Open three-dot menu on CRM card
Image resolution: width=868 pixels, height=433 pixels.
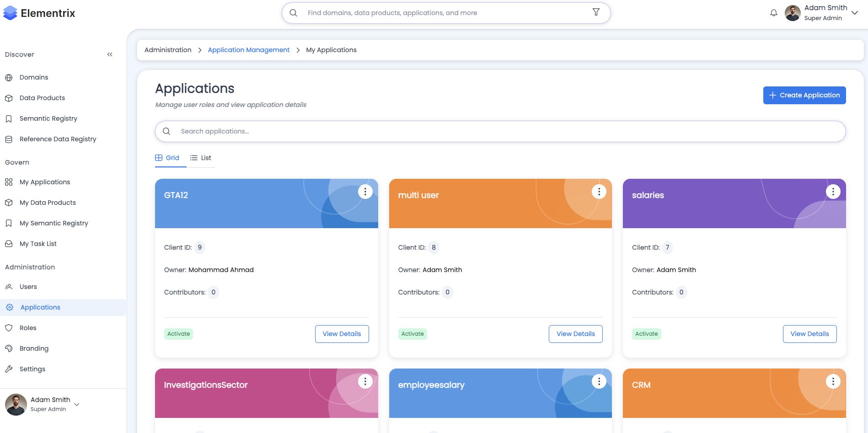point(833,381)
